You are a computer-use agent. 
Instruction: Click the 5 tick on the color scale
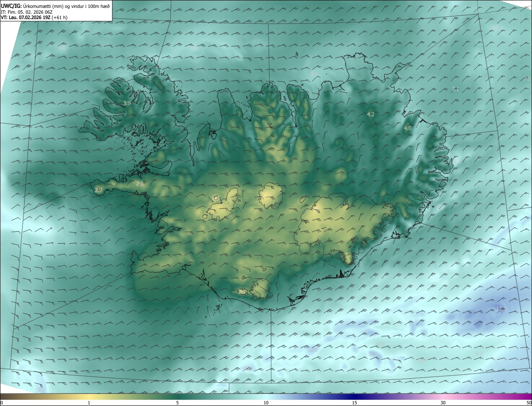click(x=177, y=403)
